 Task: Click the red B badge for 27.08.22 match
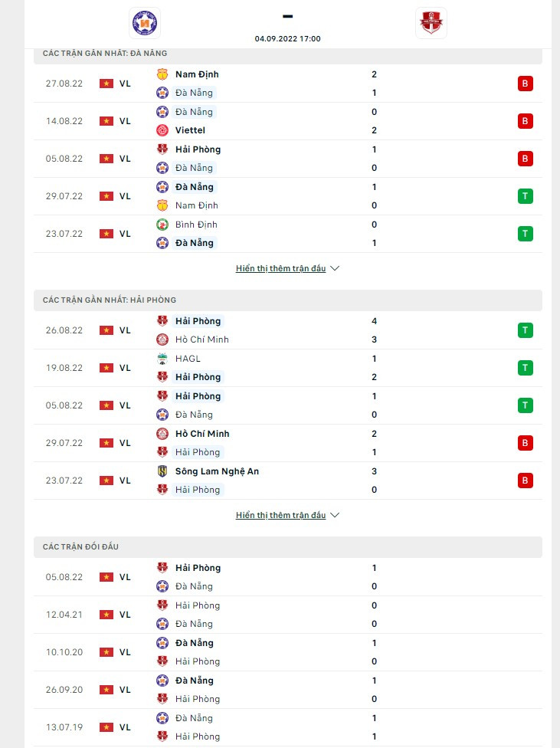pyautogui.click(x=525, y=84)
